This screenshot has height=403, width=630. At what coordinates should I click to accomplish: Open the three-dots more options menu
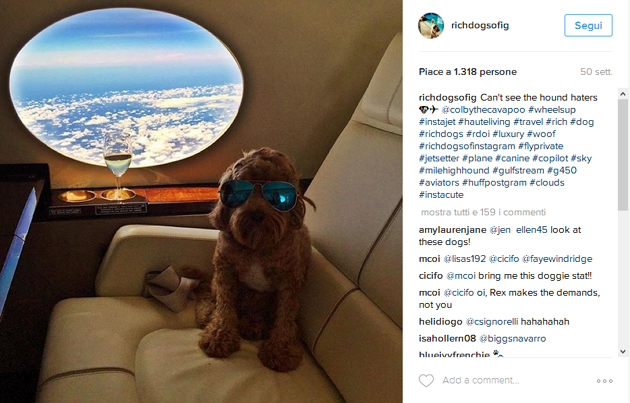coord(604,381)
